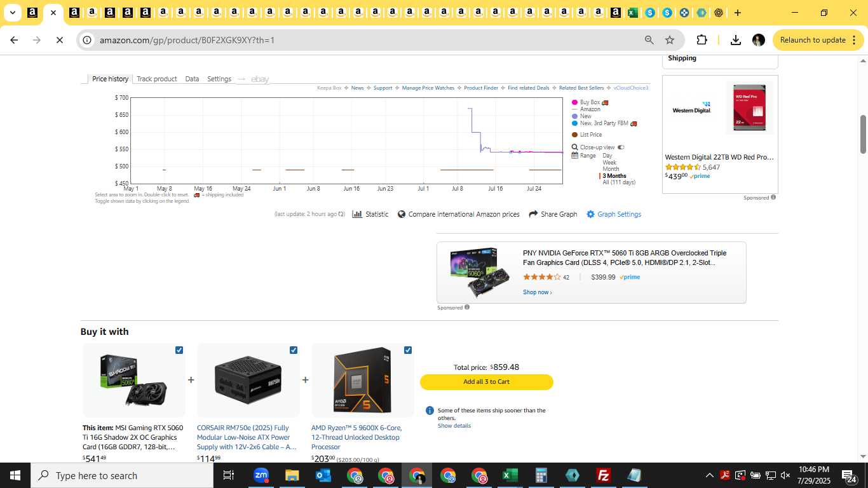868x488 pixels.
Task: Uncheck the AMD Ryzen 5 9600X checkbox
Action: 408,350
